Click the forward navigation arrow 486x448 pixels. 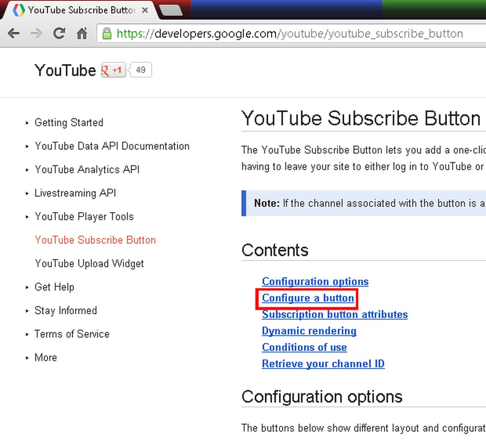point(36,34)
